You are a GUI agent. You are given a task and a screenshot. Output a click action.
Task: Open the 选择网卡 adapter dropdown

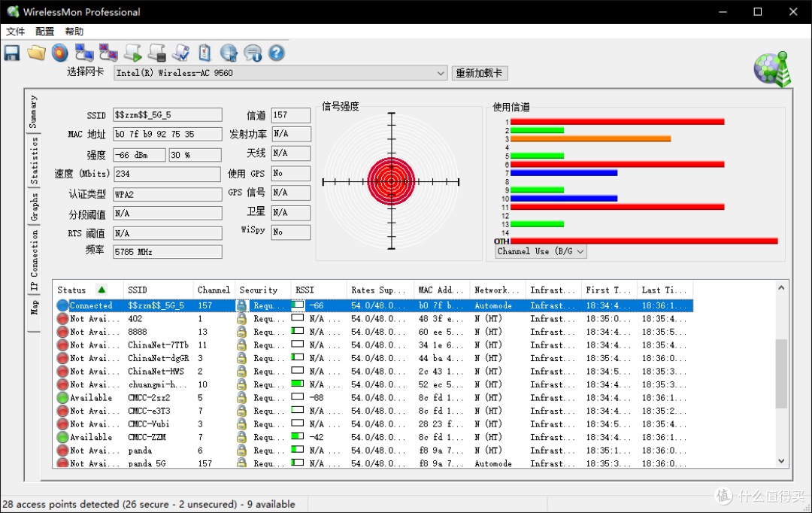click(280, 73)
